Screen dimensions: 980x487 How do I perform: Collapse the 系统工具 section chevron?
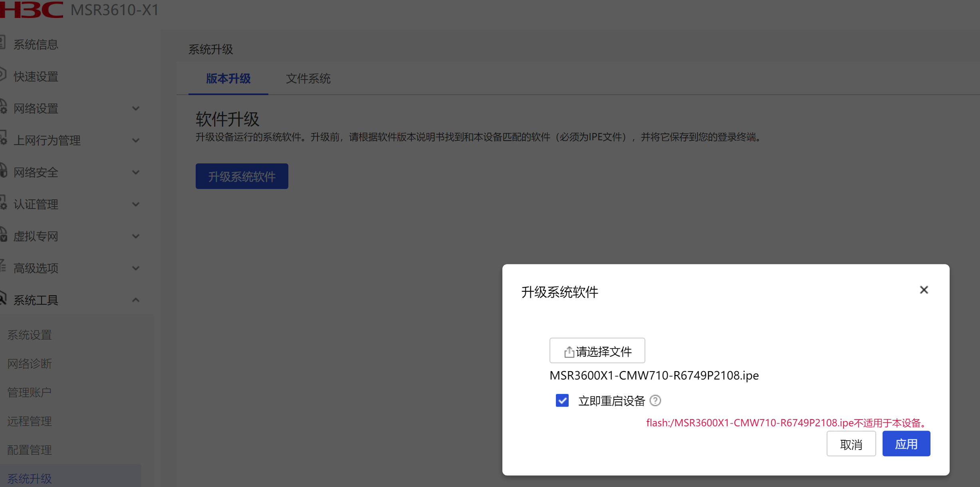tap(136, 300)
